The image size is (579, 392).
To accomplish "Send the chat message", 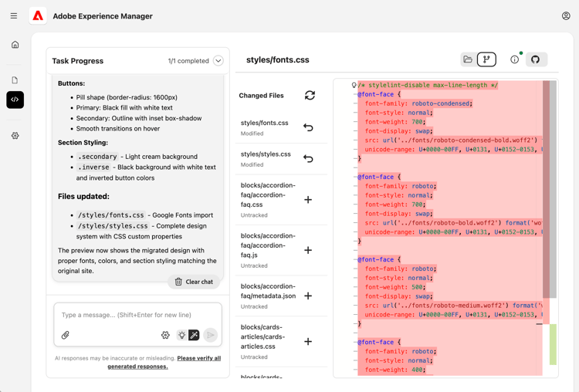I will [211, 335].
